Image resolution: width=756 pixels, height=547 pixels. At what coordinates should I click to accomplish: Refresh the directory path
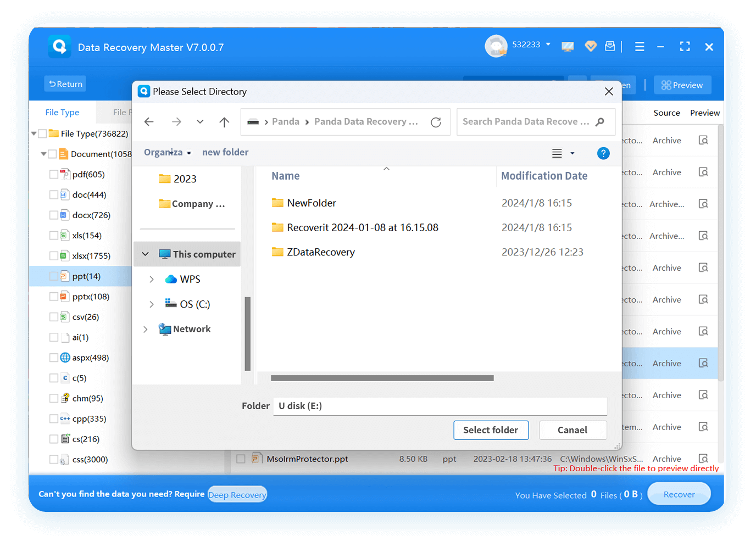[436, 122]
